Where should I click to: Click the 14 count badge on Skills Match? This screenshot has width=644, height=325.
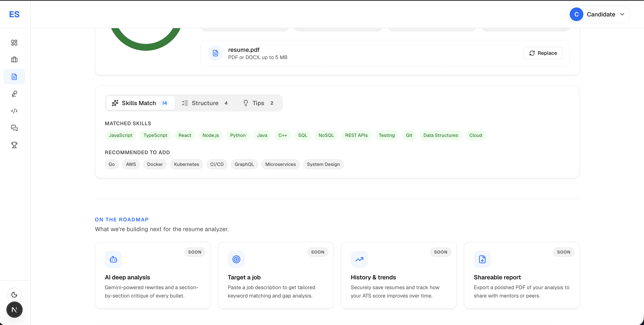point(164,103)
